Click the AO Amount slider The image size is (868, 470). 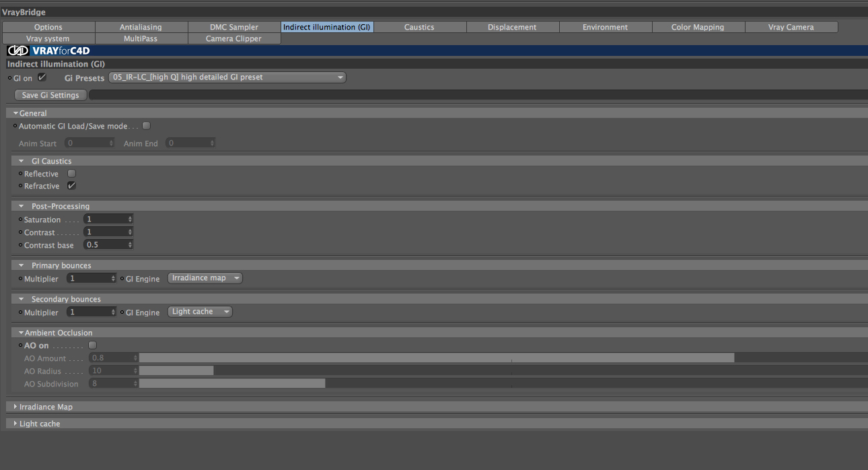point(503,358)
